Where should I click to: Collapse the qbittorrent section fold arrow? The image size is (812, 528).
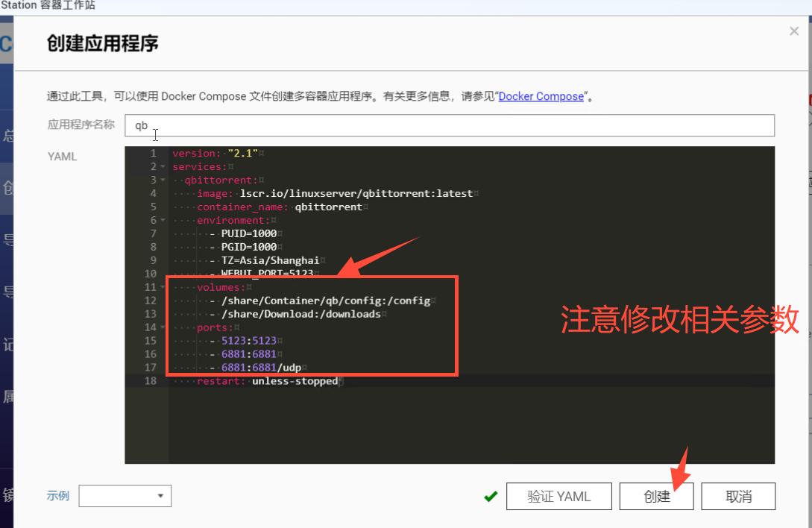(161, 180)
